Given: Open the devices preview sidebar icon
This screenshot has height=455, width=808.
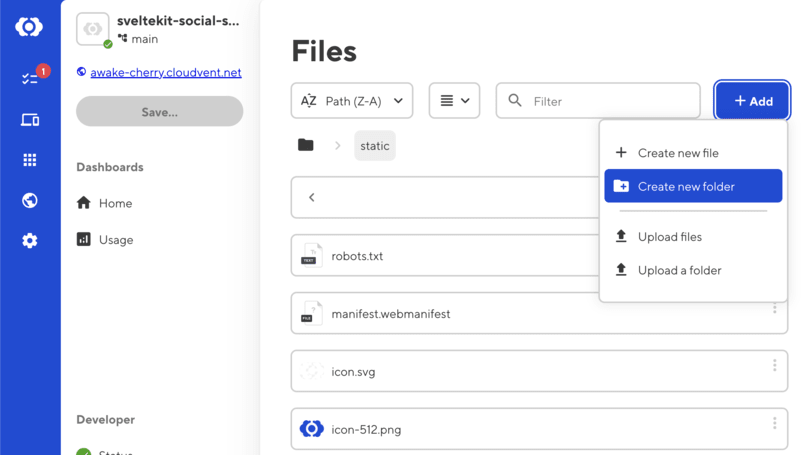Looking at the screenshot, I should 30,120.
